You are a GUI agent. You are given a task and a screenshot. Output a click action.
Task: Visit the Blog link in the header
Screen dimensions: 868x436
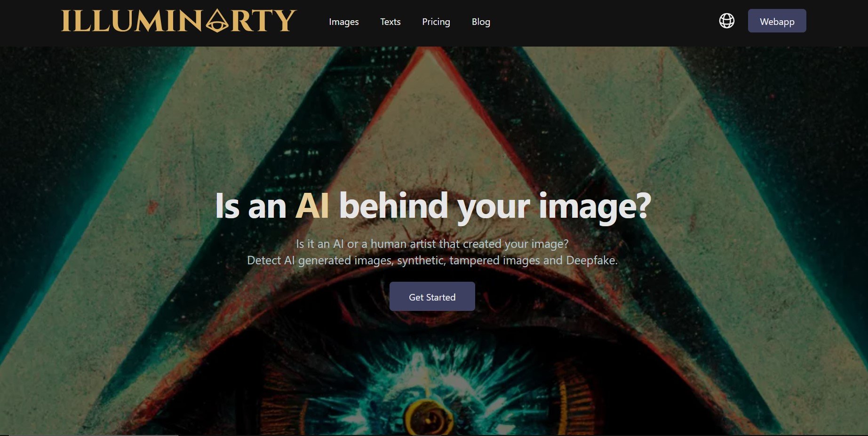point(481,22)
